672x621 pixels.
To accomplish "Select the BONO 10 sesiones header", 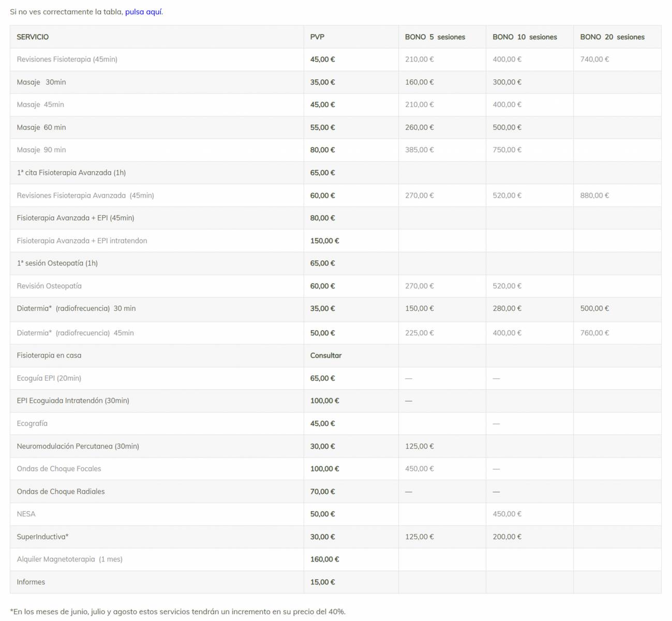I will pyautogui.click(x=525, y=37).
